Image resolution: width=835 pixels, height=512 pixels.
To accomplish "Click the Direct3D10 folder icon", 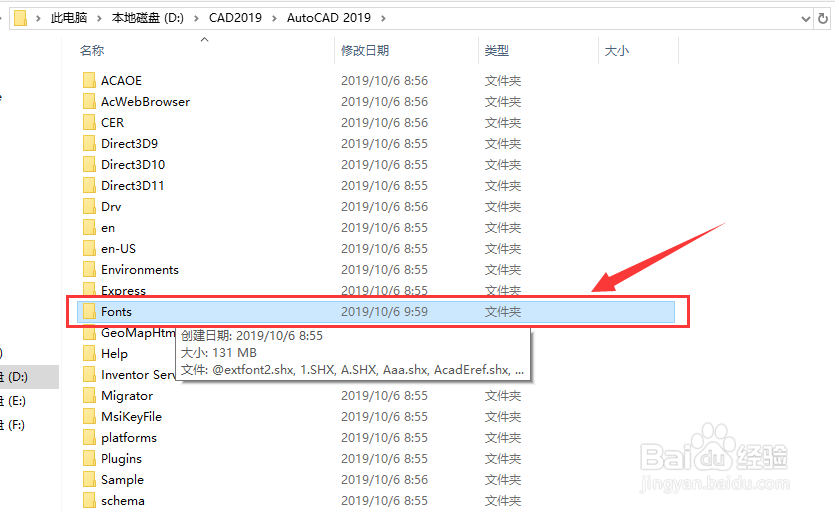I will coord(89,165).
